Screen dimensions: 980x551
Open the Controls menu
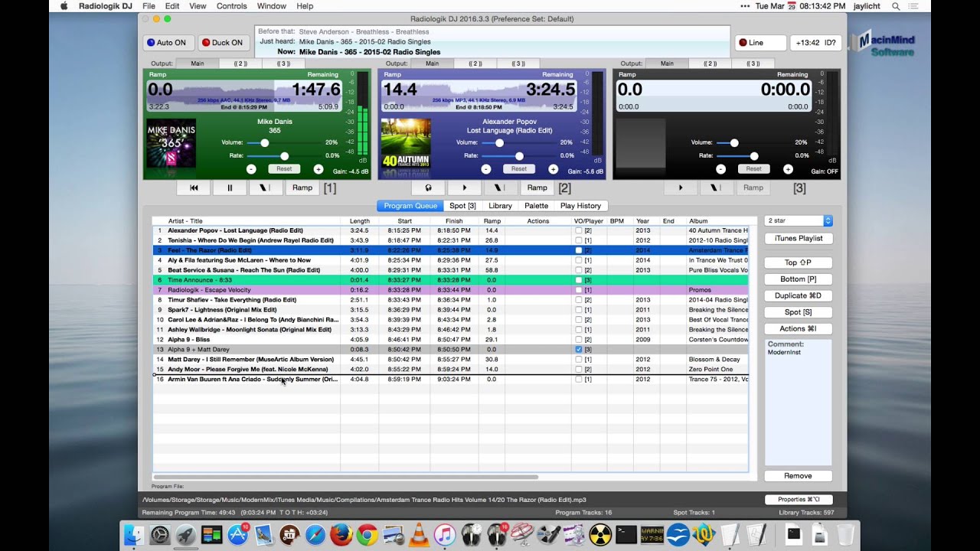pyautogui.click(x=232, y=6)
